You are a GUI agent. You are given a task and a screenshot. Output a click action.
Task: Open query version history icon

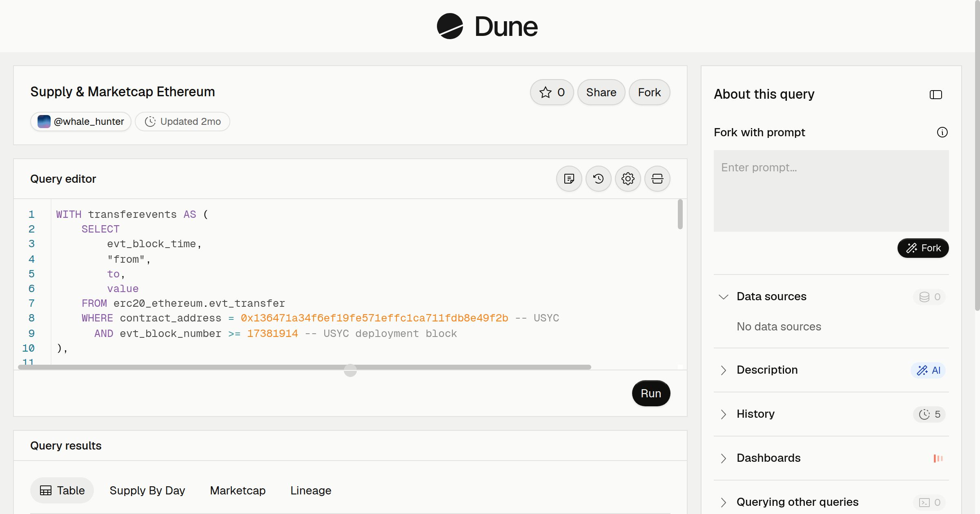coord(598,179)
